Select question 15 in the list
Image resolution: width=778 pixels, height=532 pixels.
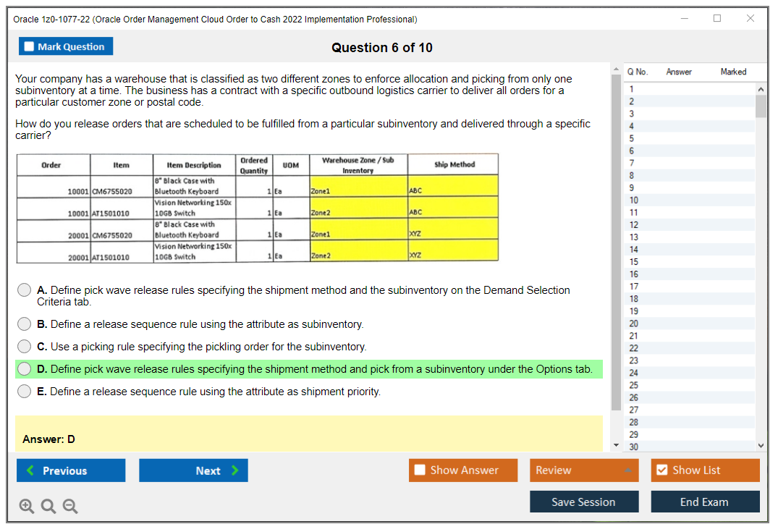coord(690,261)
